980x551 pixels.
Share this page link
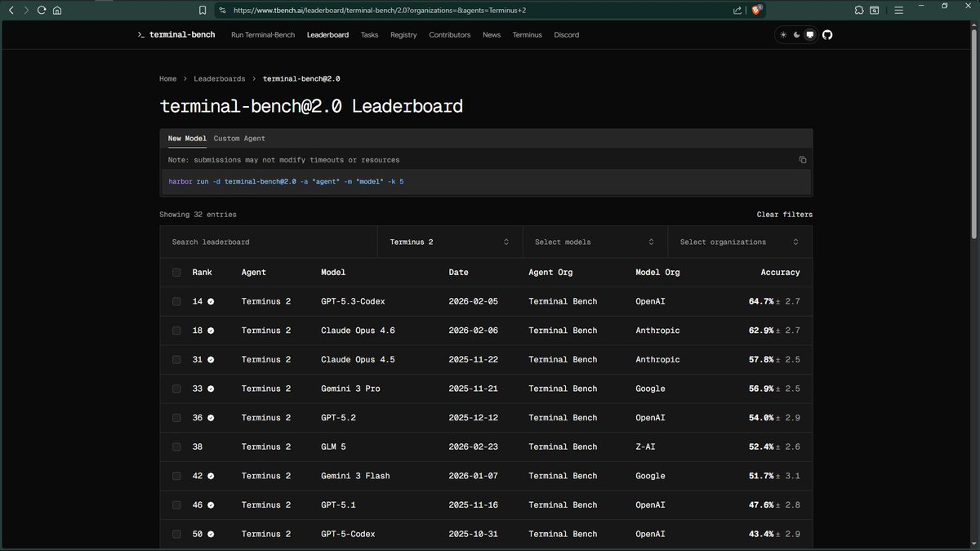(x=737, y=11)
